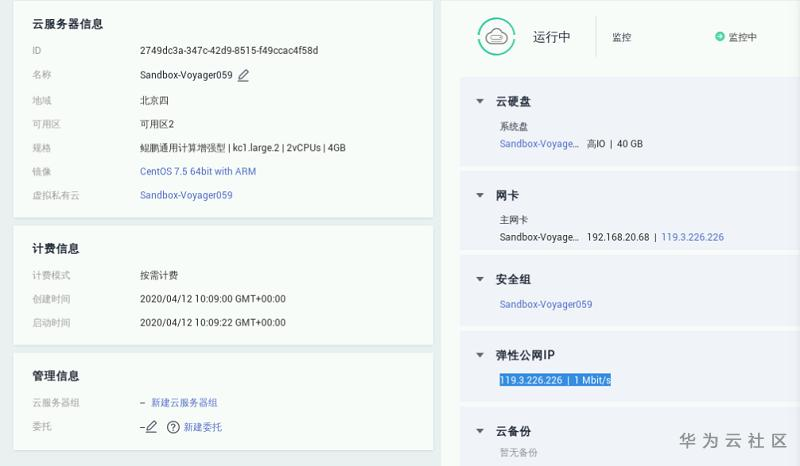
Task: Click the 主网卡 label
Action: (x=513, y=219)
